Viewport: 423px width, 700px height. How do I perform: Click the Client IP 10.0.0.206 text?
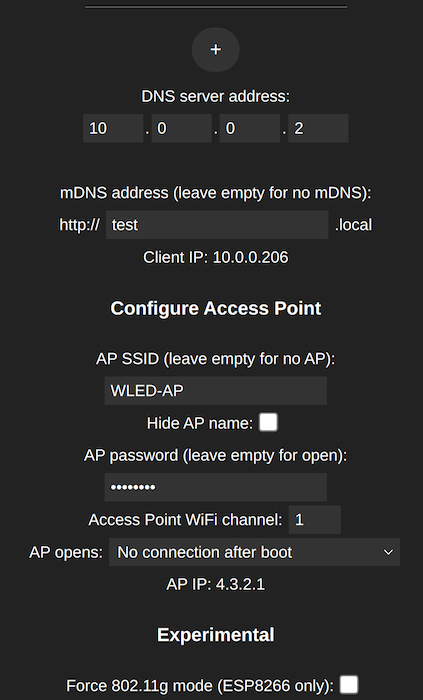pyautogui.click(x=216, y=257)
